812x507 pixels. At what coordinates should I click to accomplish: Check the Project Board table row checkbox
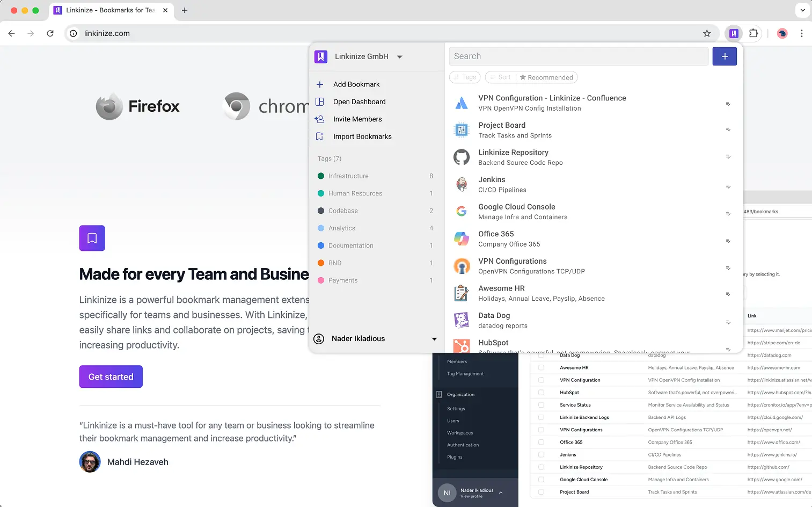pyautogui.click(x=541, y=492)
